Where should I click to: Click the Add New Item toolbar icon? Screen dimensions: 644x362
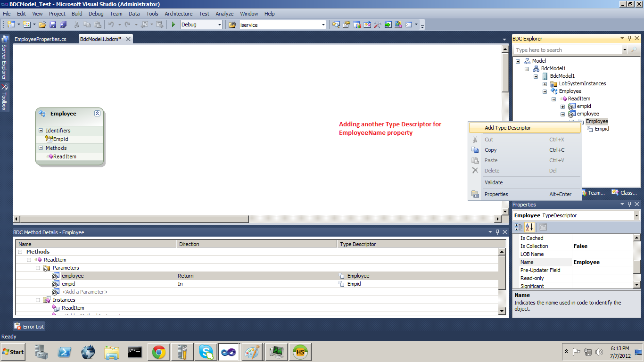[x=27, y=25]
